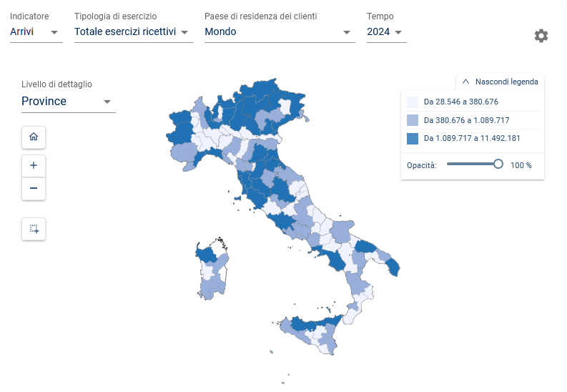Collapse legend via Nascondi legenda button

pos(506,82)
